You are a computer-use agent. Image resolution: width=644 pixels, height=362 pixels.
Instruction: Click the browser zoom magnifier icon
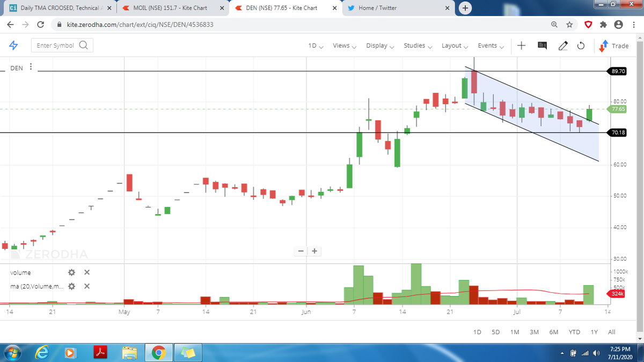554,25
